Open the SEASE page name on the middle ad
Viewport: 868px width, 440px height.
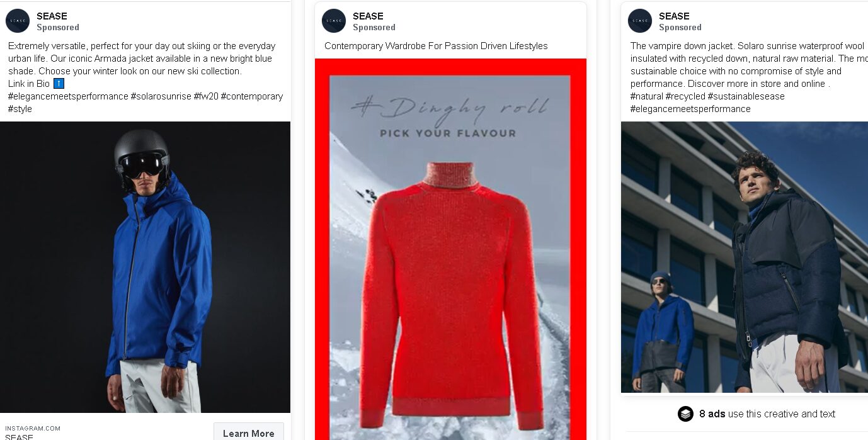point(368,16)
